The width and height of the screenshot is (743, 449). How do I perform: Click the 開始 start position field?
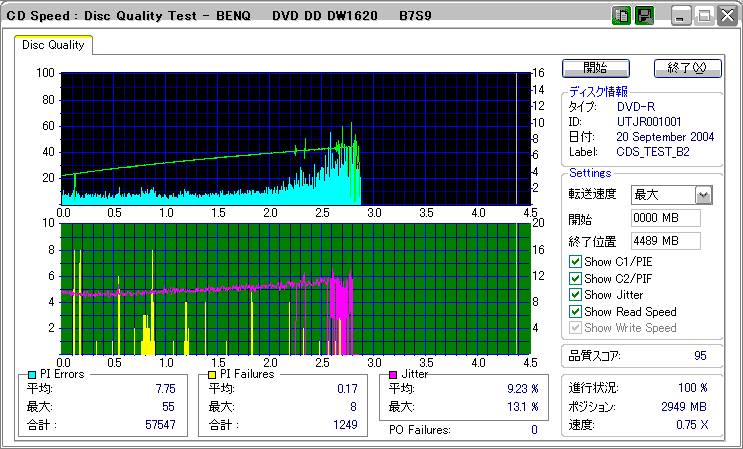pyautogui.click(x=665, y=218)
